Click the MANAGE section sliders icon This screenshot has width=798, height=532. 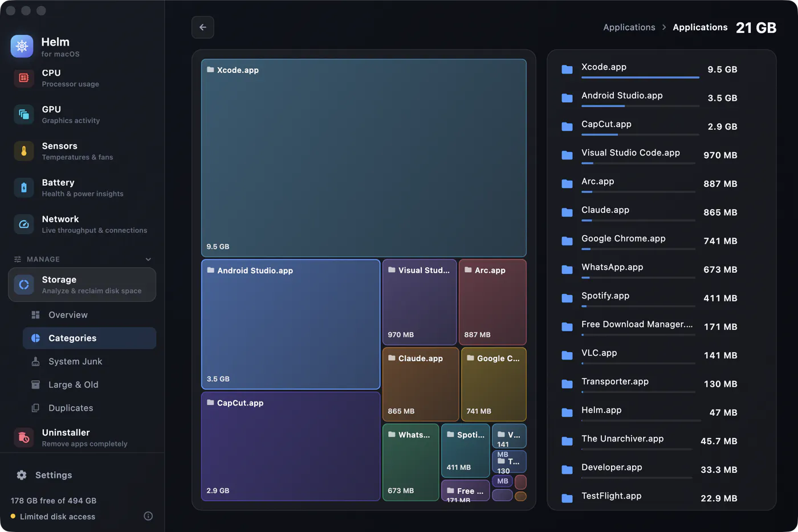click(x=18, y=259)
